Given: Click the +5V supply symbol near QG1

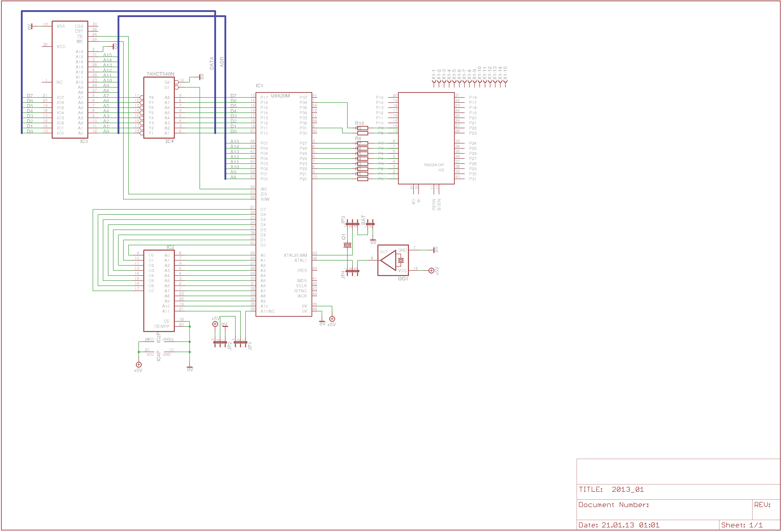Looking at the screenshot, I should (x=431, y=270).
